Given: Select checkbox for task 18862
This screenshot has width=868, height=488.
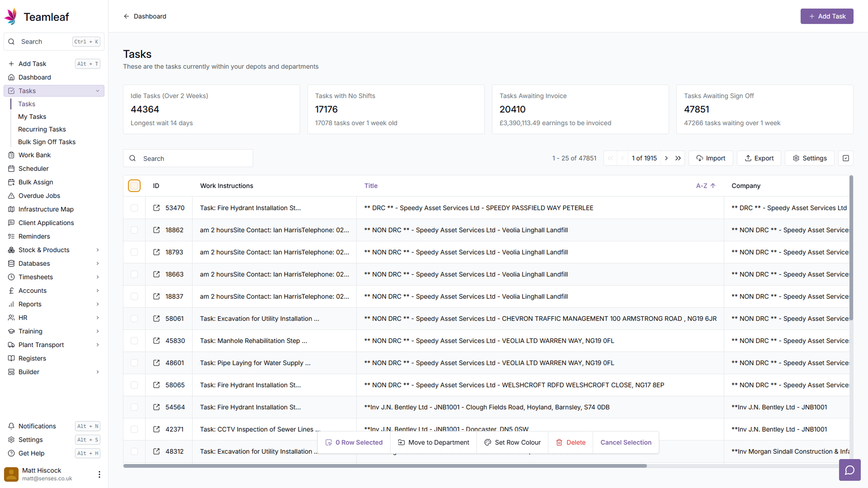Looking at the screenshot, I should pos(134,230).
